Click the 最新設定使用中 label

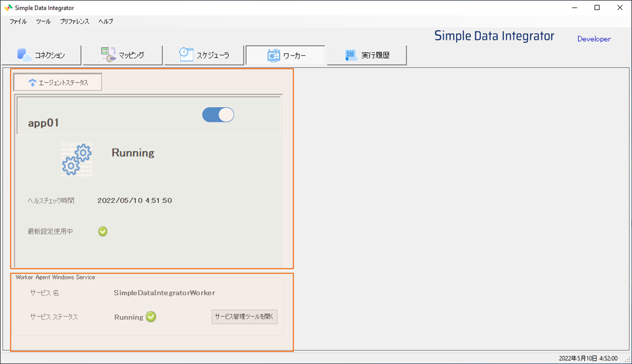click(50, 231)
